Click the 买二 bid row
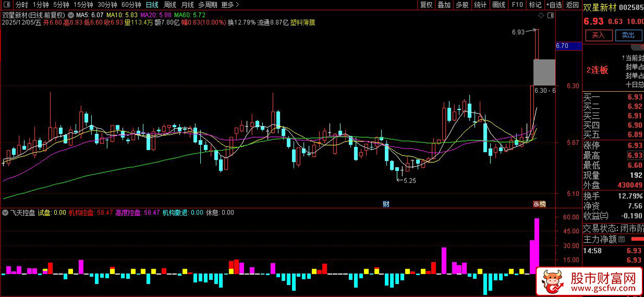 pyautogui.click(x=613, y=106)
